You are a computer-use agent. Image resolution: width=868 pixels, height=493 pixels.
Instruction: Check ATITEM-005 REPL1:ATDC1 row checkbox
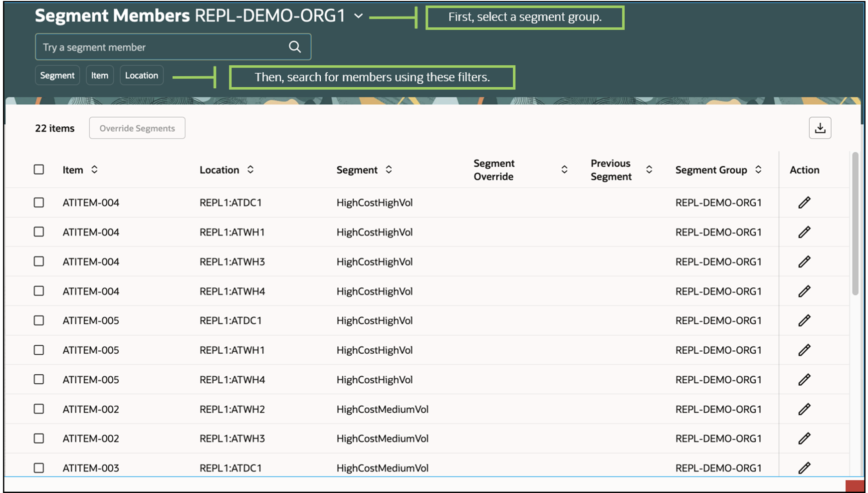39,320
